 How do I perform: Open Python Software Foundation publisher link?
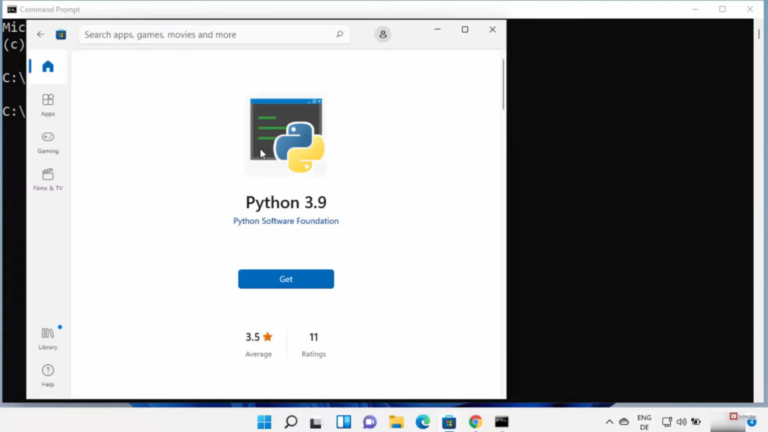[x=286, y=221]
